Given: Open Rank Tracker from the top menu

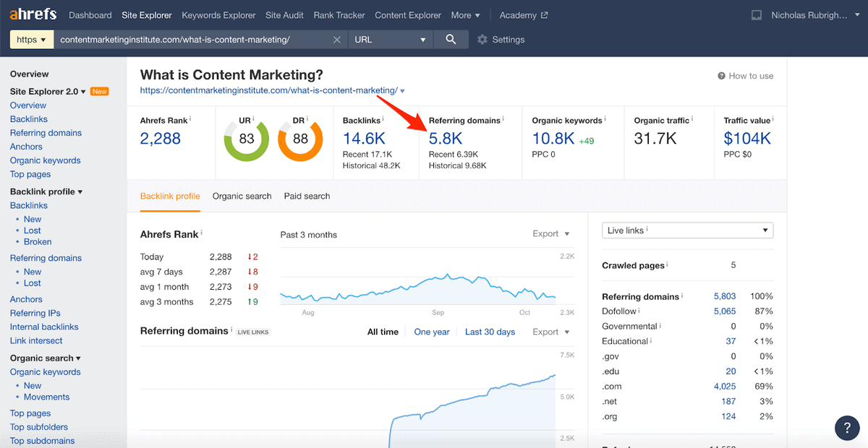Looking at the screenshot, I should tap(339, 15).
